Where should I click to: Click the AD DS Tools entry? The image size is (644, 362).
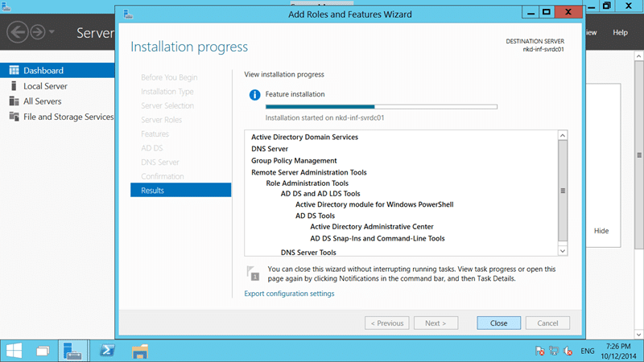click(315, 216)
